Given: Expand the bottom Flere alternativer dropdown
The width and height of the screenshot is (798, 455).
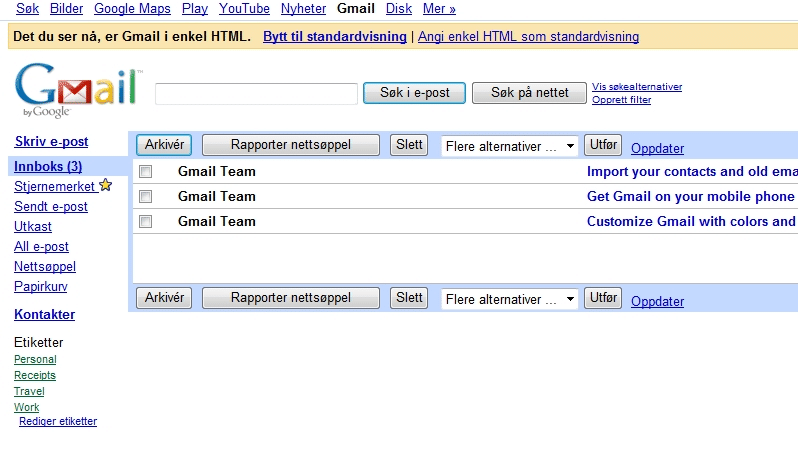Looking at the screenshot, I should coord(510,299).
